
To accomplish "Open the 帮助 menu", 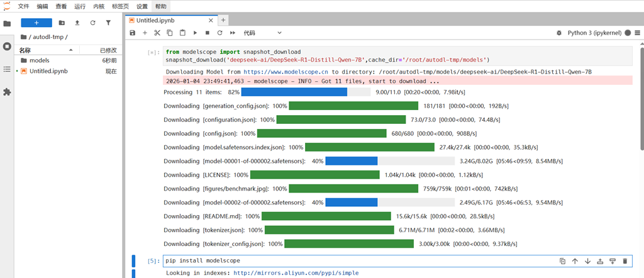I will pyautogui.click(x=161, y=6).
